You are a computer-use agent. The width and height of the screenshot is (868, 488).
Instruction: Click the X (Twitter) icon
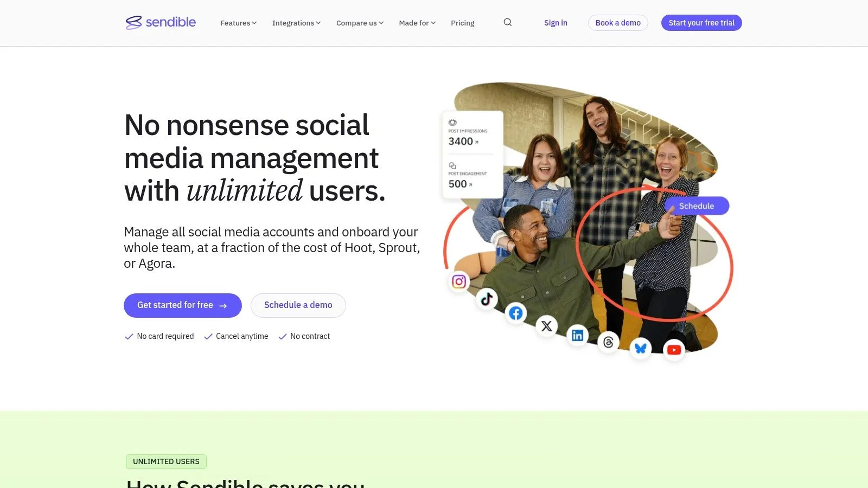coord(547,326)
